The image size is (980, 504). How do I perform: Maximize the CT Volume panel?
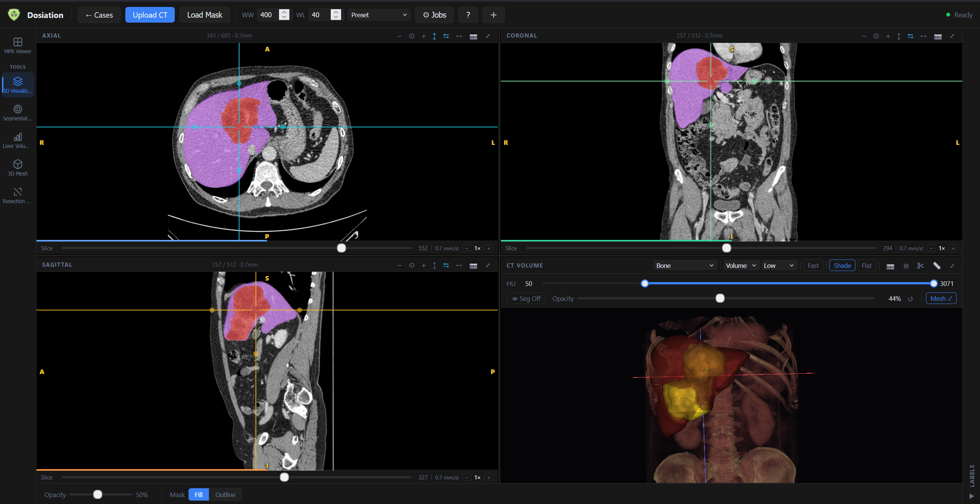coord(952,266)
